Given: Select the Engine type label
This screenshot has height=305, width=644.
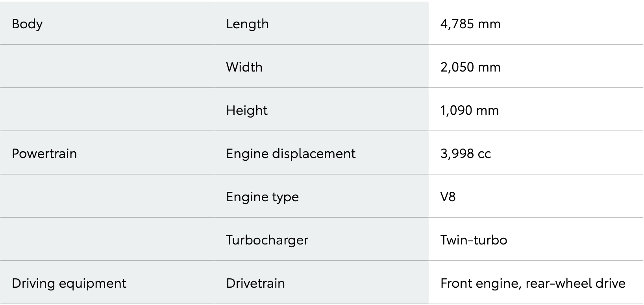Looking at the screenshot, I should pos(262,197).
